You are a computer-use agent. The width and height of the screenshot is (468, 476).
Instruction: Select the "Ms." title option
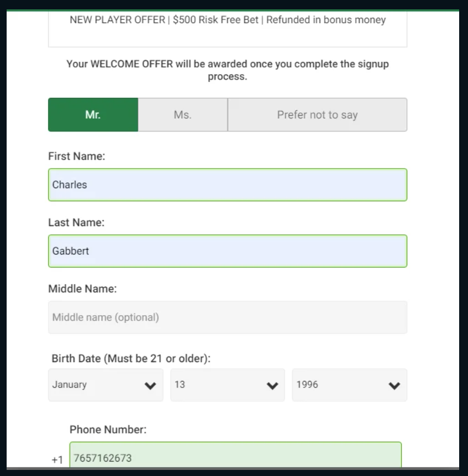(x=182, y=114)
